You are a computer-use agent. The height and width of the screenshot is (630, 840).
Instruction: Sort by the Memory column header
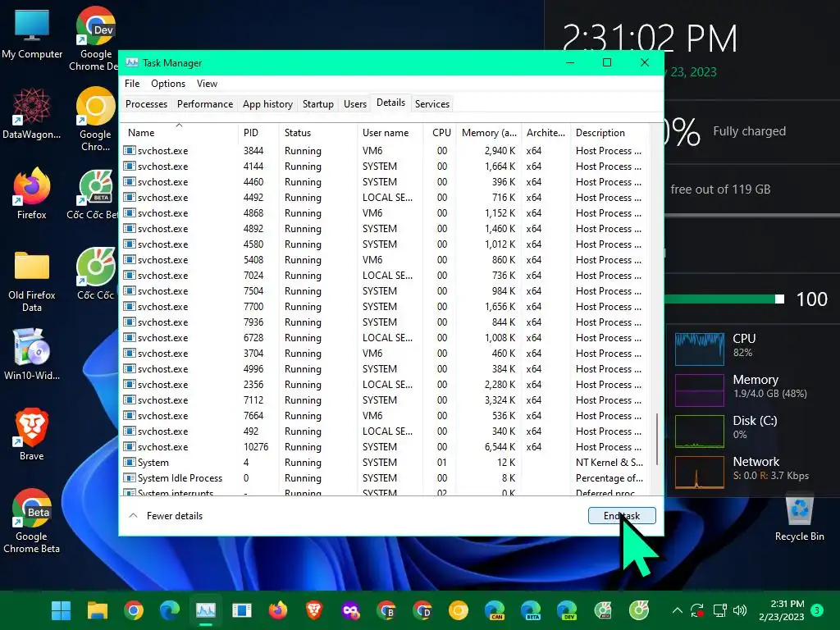tap(489, 132)
